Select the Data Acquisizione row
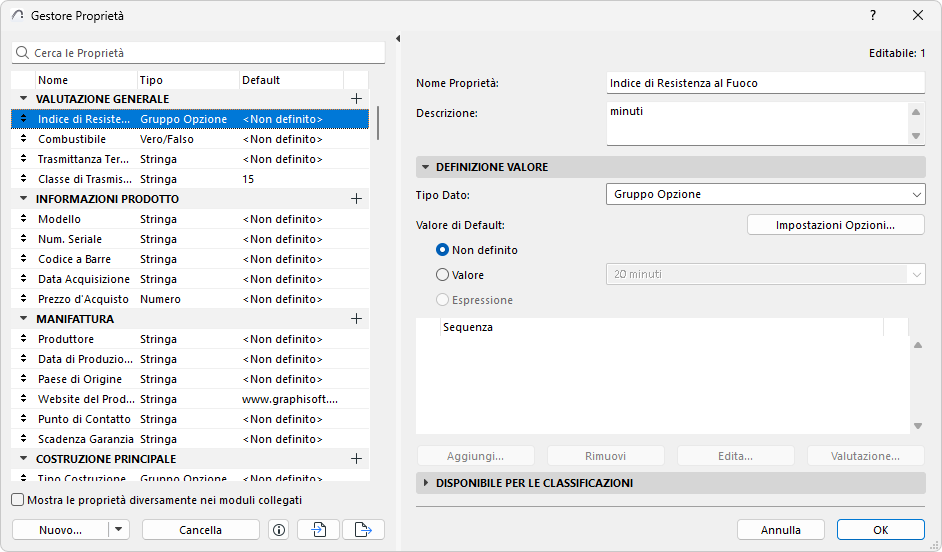The image size is (942, 552). point(190,279)
